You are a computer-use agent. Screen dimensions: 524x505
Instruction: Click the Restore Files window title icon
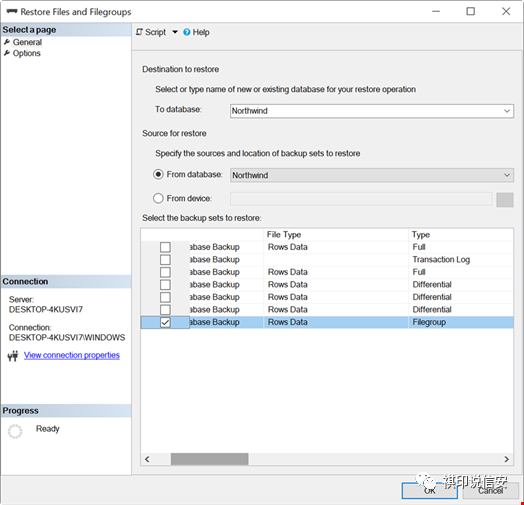[x=12, y=12]
